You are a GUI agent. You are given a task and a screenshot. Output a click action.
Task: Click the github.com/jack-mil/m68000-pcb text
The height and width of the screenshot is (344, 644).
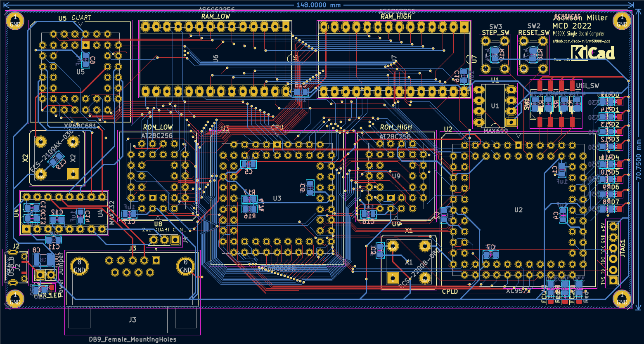(581, 41)
